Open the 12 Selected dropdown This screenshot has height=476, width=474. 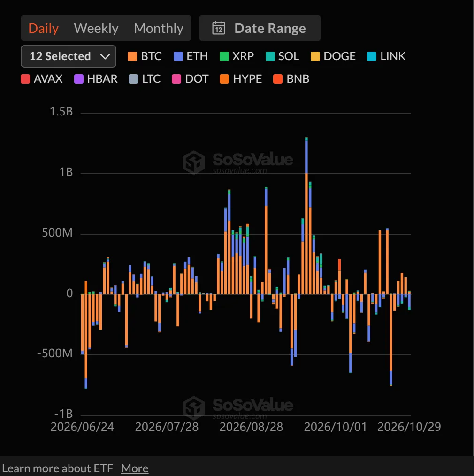point(69,56)
